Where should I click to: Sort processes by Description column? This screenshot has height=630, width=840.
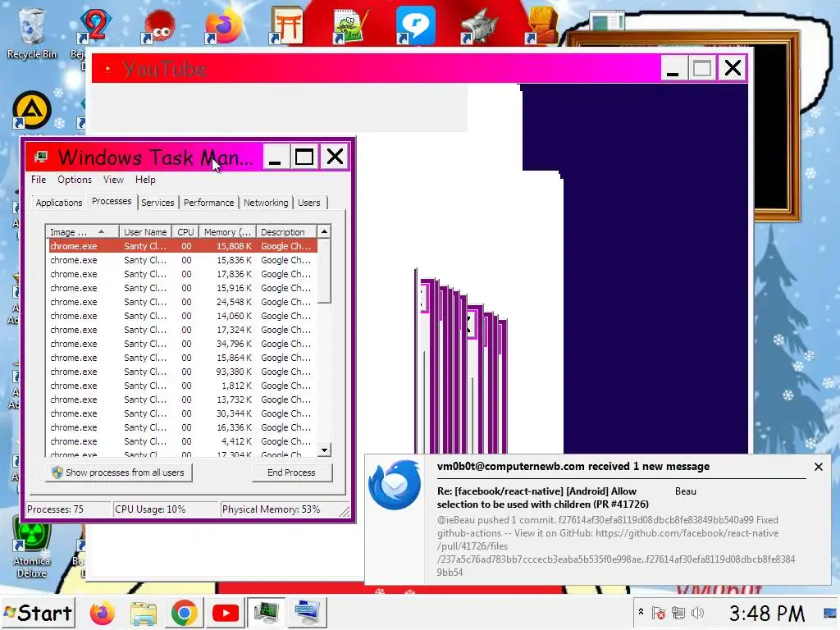[x=286, y=232]
